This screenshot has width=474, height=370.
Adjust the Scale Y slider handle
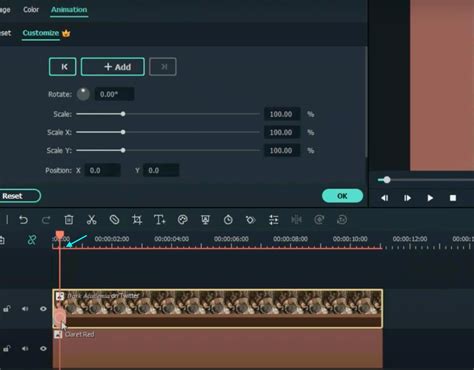pyautogui.click(x=123, y=150)
